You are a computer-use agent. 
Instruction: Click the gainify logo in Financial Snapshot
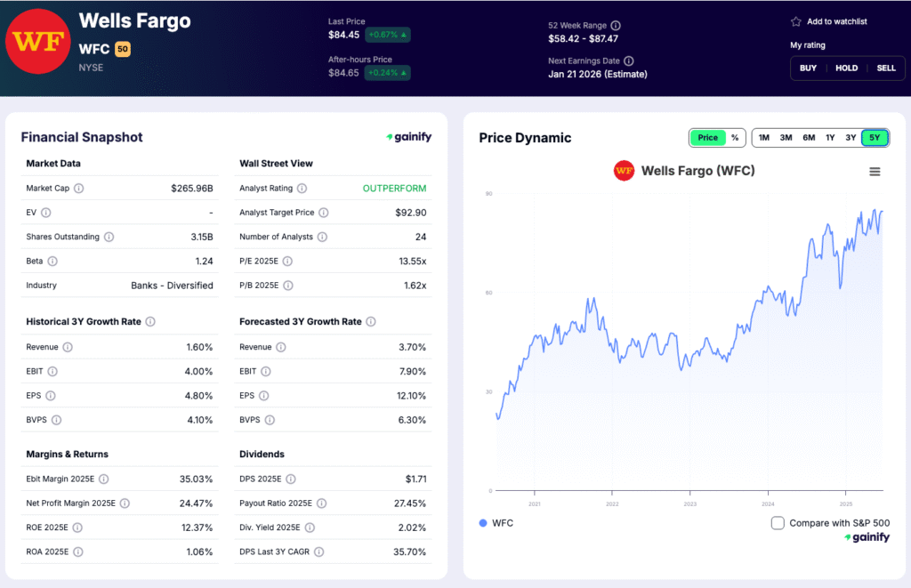[x=407, y=136]
